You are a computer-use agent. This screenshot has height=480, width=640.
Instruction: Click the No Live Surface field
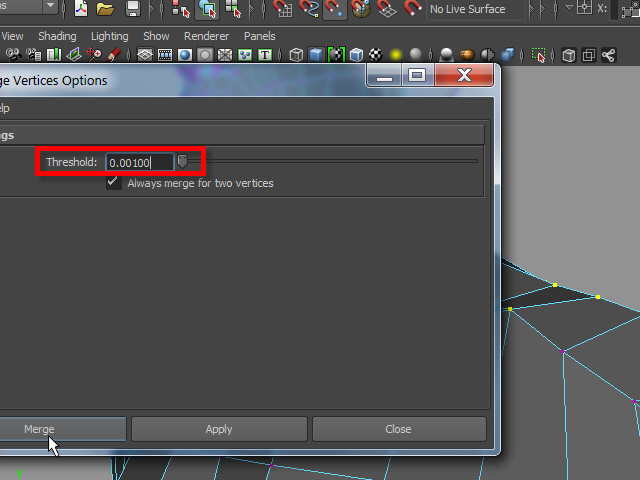tap(476, 9)
